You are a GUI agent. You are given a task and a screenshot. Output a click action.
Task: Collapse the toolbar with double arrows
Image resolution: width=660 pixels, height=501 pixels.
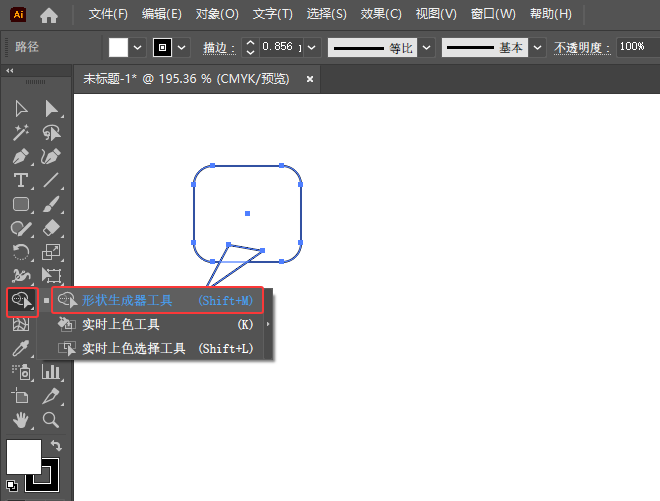point(10,71)
